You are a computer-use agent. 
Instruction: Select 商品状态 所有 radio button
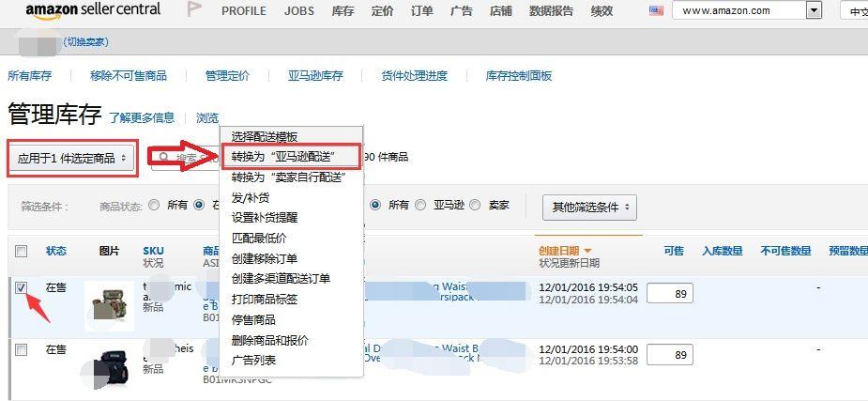point(155,205)
